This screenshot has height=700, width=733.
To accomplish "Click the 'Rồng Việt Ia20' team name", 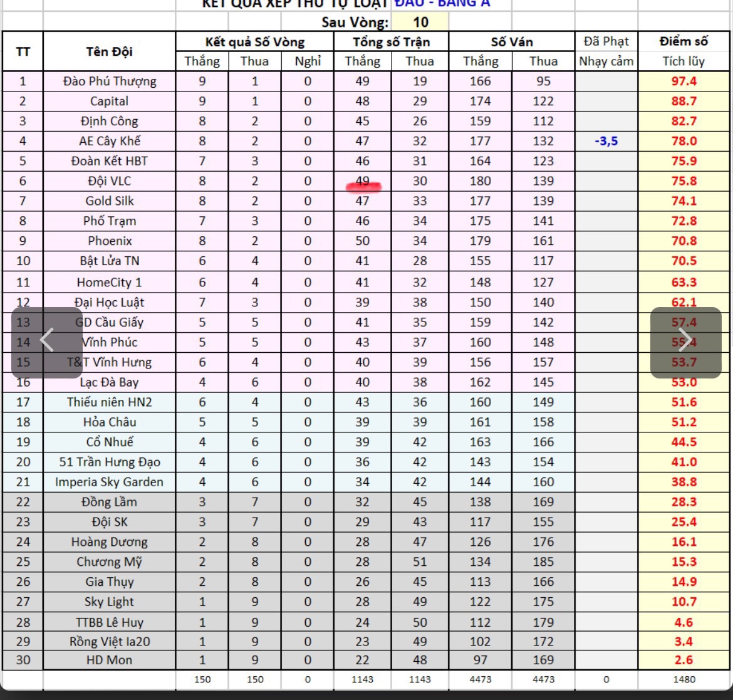I will click(110, 642).
